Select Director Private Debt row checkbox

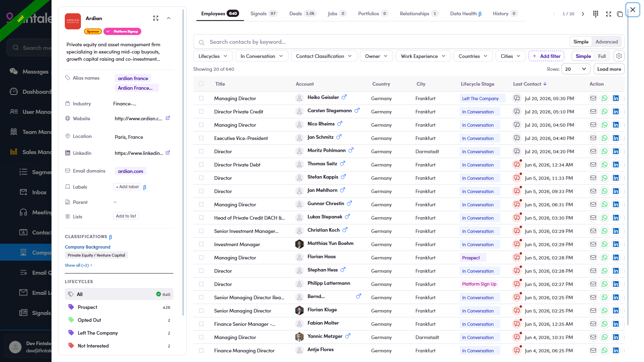point(201,165)
